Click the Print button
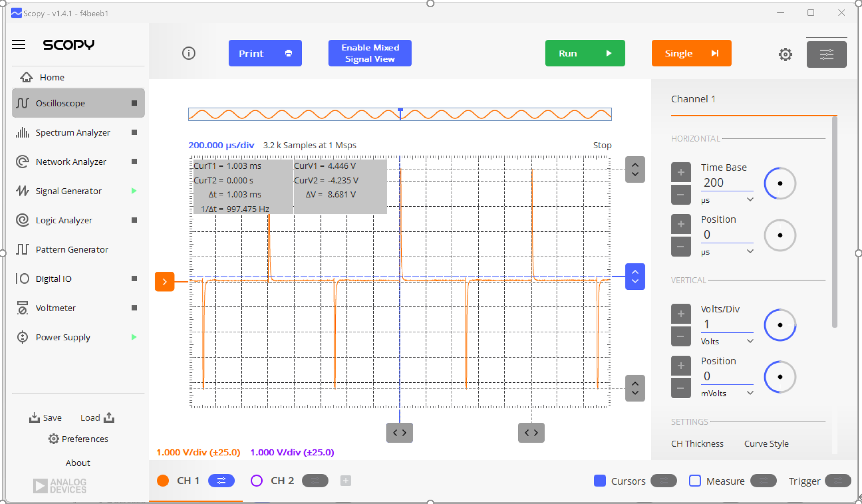 [265, 53]
